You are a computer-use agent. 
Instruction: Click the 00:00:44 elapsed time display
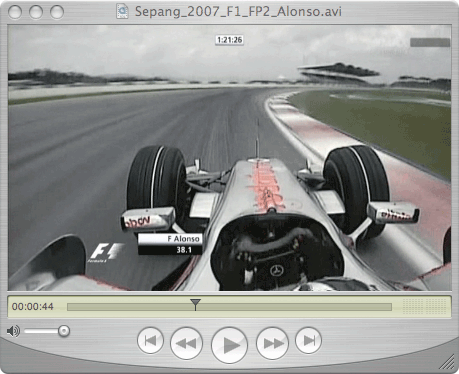(33, 306)
